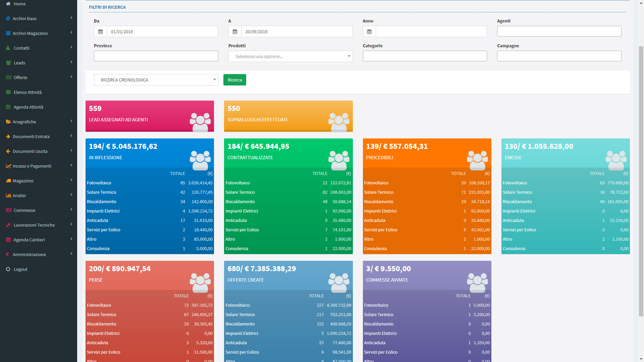Click the Agenda Attività calendar icon
Screen dimensions: 644x362
(x=8, y=107)
